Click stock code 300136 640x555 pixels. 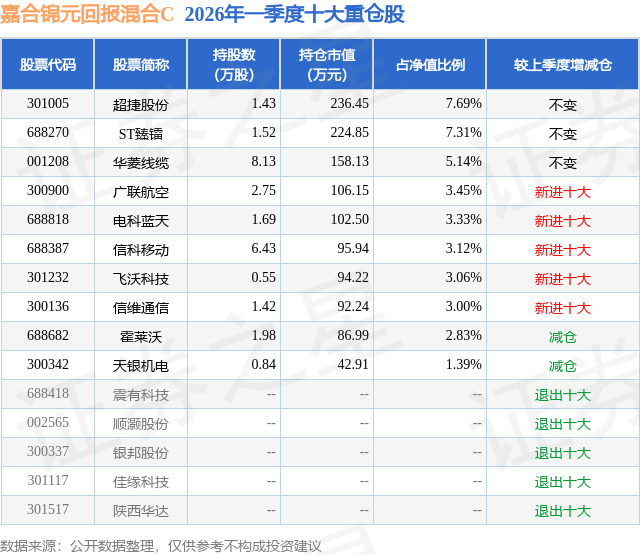tap(48, 306)
